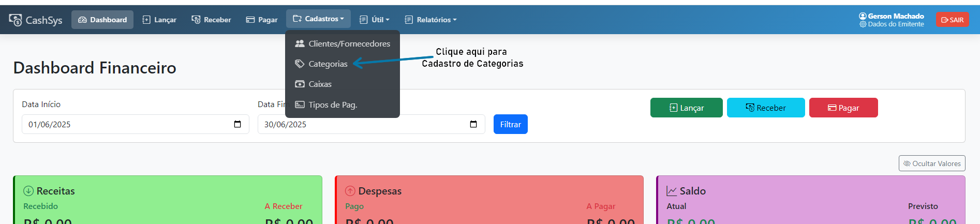Click the blue Filtrar button

click(511, 124)
